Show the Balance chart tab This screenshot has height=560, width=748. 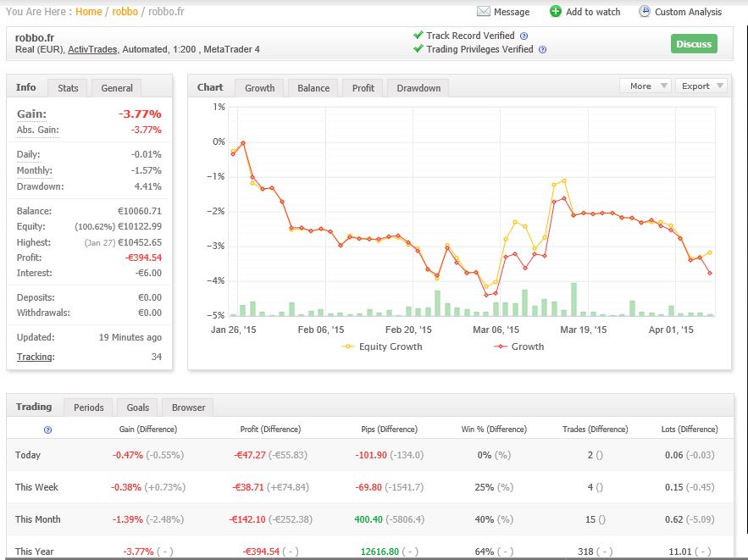[313, 88]
